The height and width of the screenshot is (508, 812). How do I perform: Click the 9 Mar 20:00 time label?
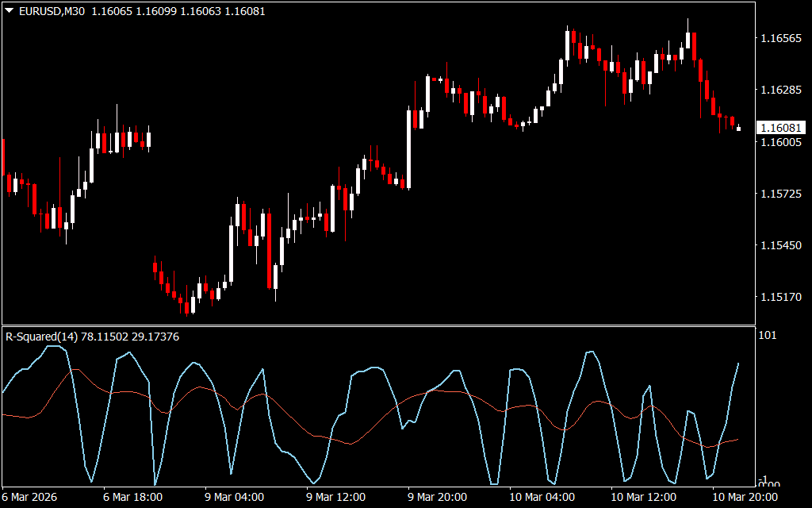[437, 498]
